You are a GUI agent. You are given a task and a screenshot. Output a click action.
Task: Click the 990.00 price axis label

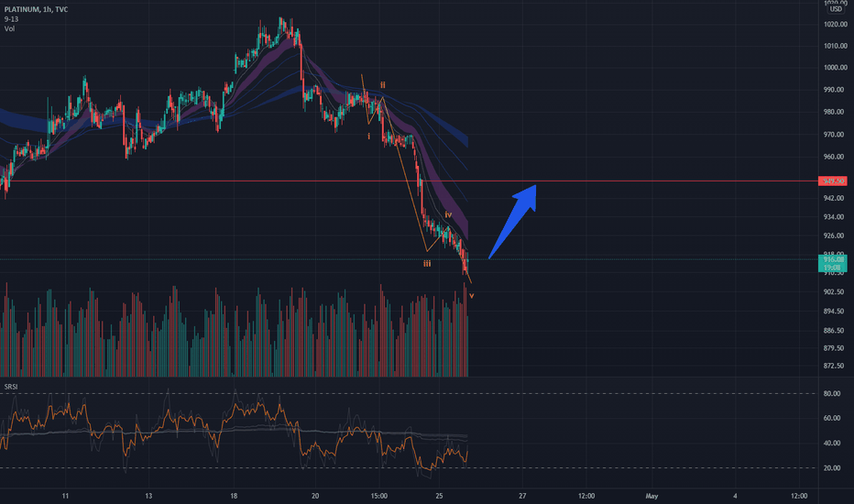(836, 90)
